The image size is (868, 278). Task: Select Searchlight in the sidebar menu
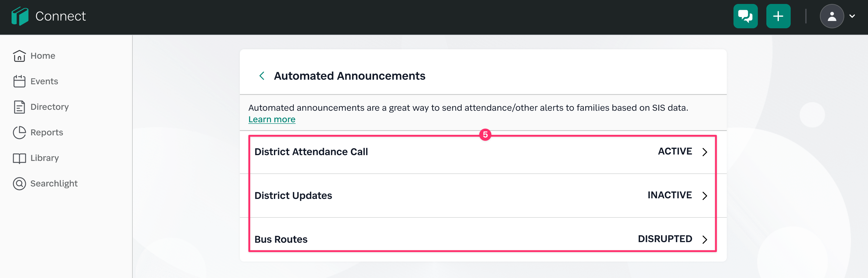point(54,184)
